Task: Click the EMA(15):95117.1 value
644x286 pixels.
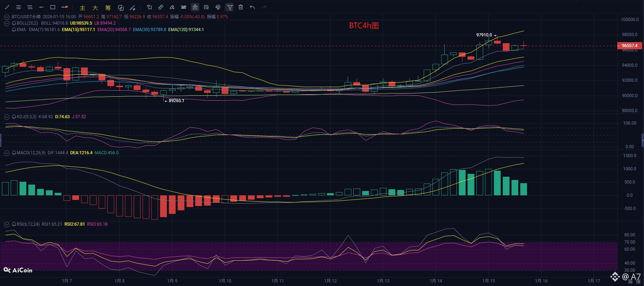Action: point(78,30)
